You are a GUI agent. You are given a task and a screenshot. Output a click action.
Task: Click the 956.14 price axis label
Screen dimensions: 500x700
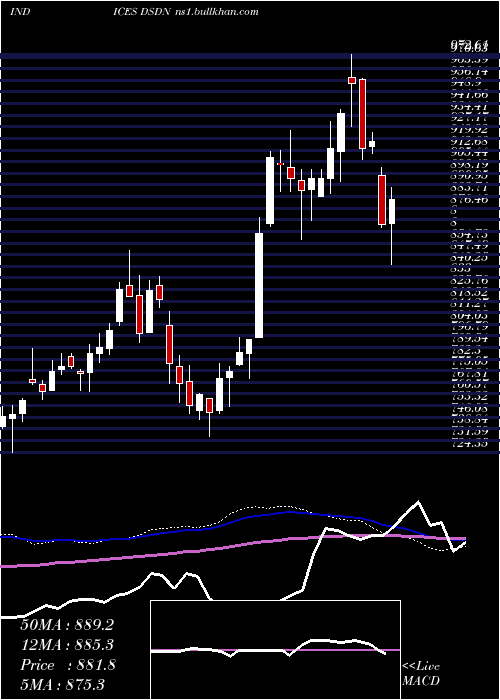[x=469, y=71]
